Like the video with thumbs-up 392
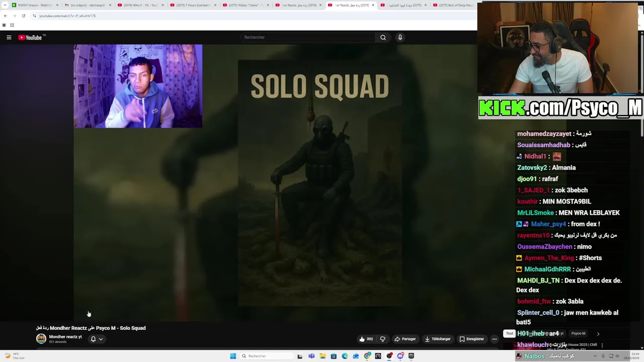Image resolution: width=644 pixels, height=362 pixels. click(x=366, y=339)
